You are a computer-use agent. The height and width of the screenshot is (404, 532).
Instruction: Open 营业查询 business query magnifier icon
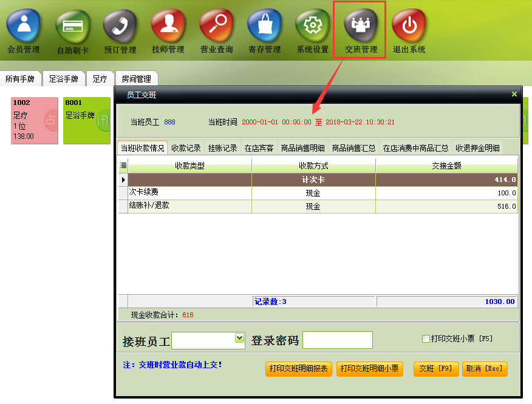coord(216,25)
